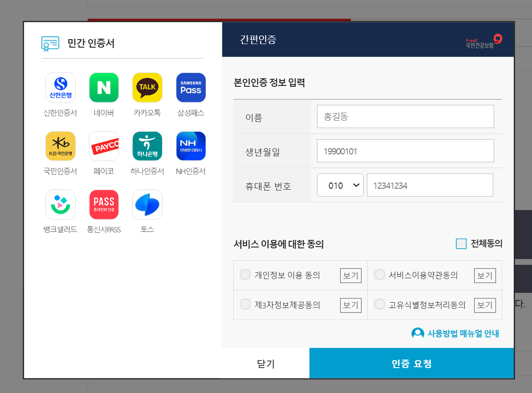The image size is (532, 393).
Task: Open the 010 phone prefix dropdown
Action: point(340,185)
